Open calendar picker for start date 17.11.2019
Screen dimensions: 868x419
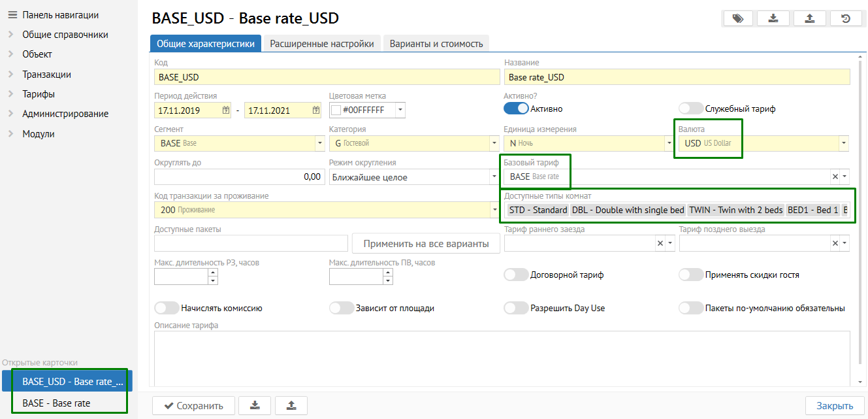point(226,110)
